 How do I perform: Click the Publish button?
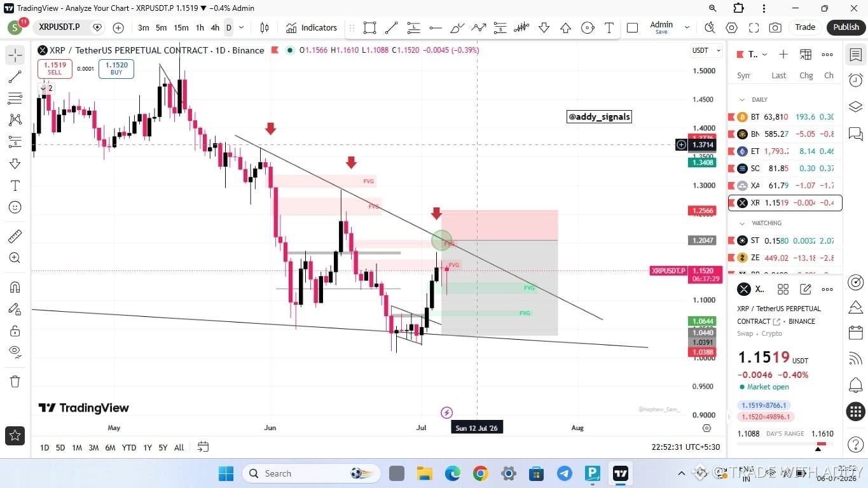pyautogui.click(x=846, y=27)
